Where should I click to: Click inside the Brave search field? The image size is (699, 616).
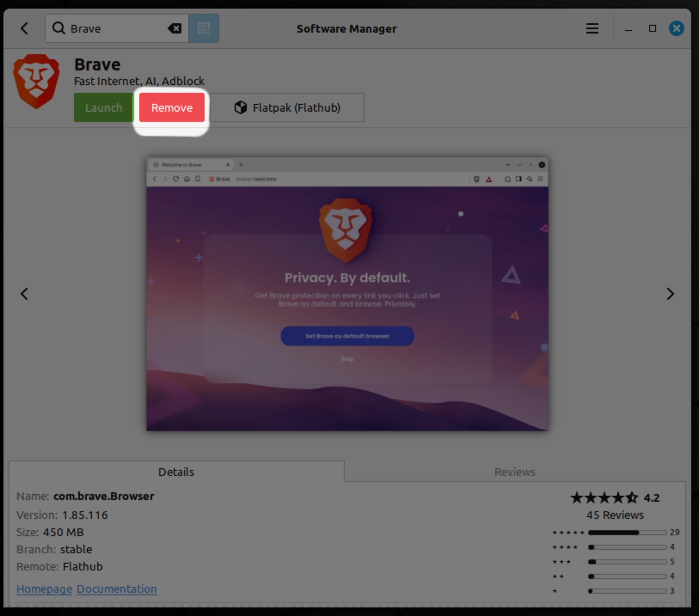(116, 29)
